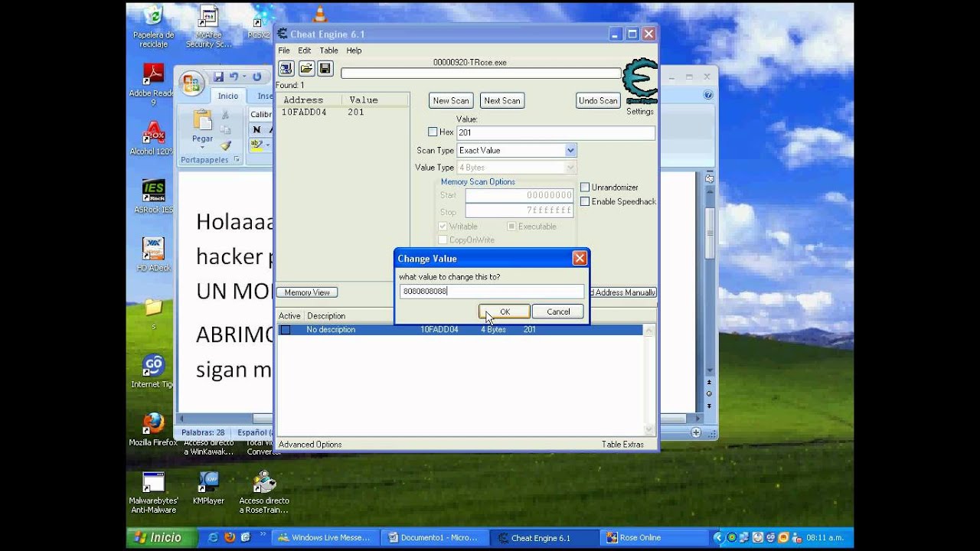Image resolution: width=980 pixels, height=551 pixels.
Task: Open undo history arrow in Word
Action: tap(244, 77)
